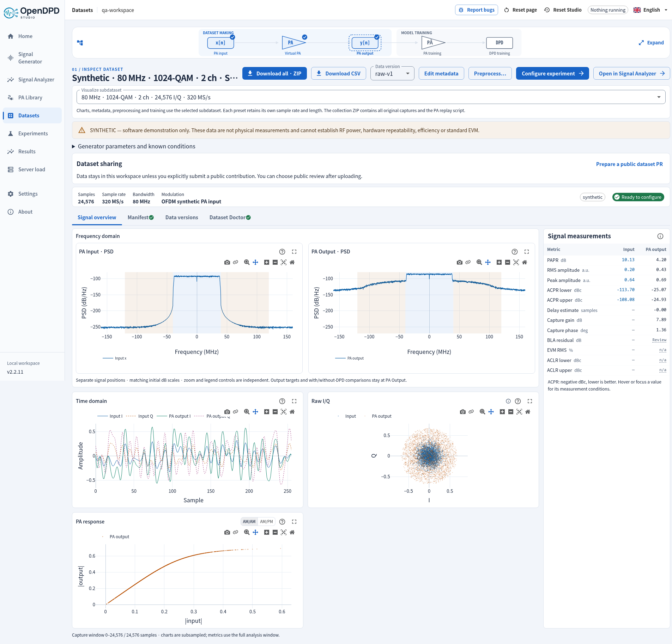Toggle Input Q trace in Time domain legend
672x644 pixels.
(x=139, y=416)
